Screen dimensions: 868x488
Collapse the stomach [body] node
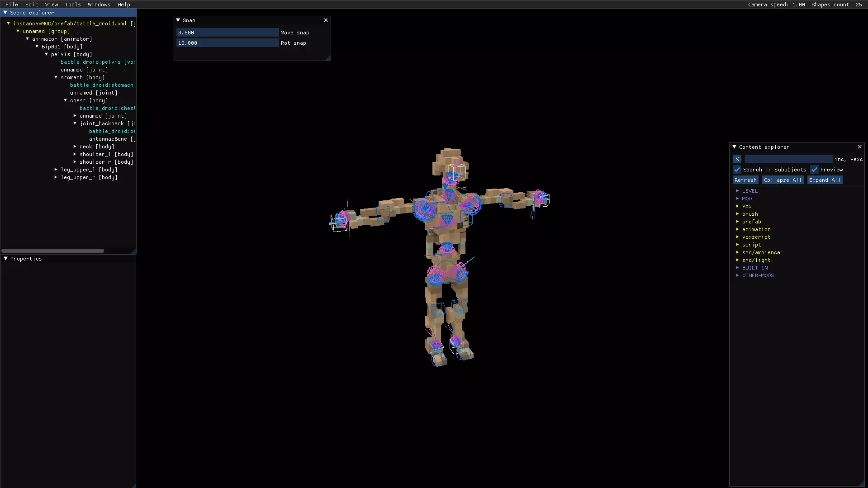[56, 77]
